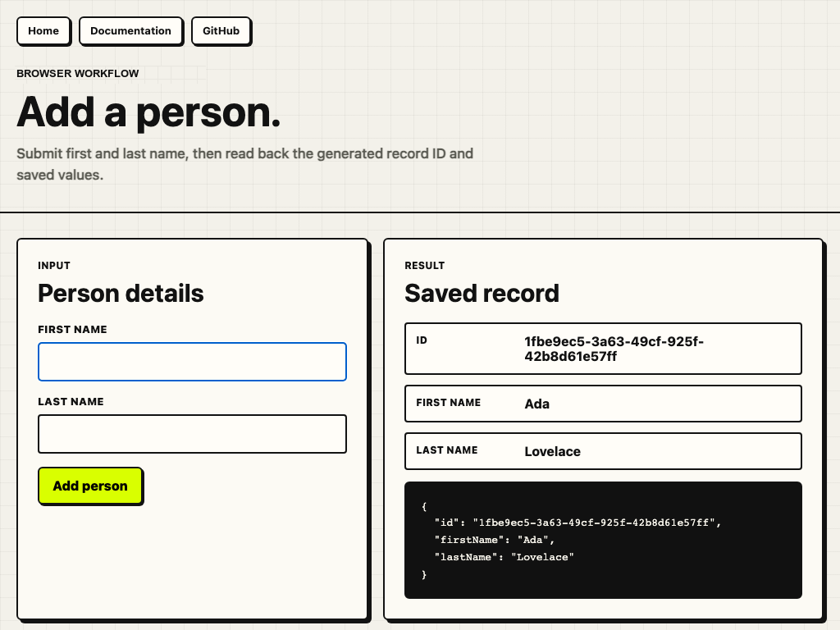Viewport: 840px width, 630px height.
Task: Click the "lastName": "Lovelace" JSON line
Action: [504, 557]
